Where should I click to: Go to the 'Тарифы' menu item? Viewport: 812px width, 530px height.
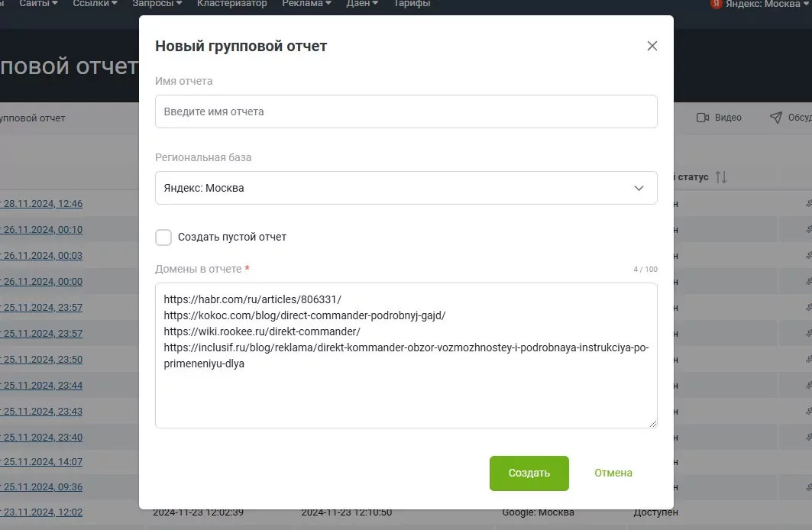click(x=412, y=4)
